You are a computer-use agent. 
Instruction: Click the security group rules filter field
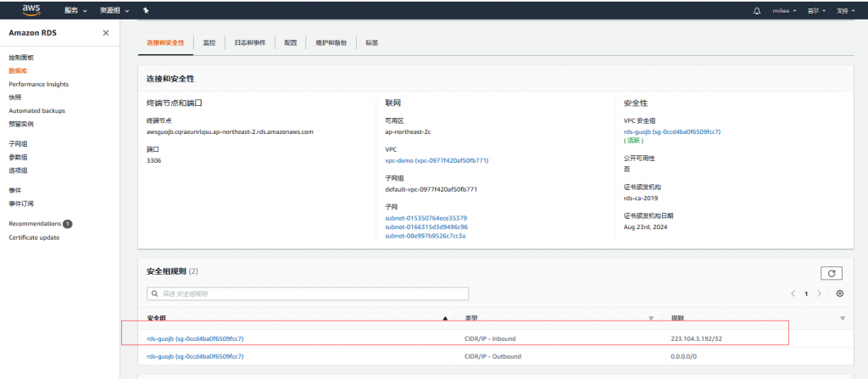(308, 293)
